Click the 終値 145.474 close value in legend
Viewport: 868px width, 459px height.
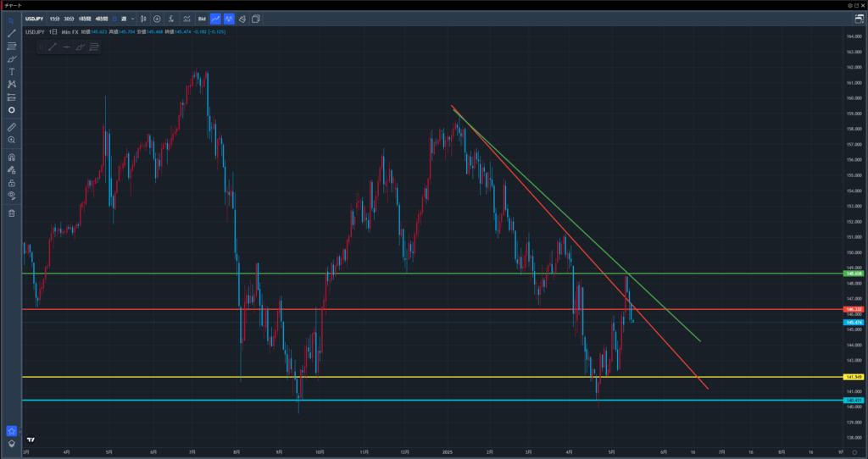179,32
